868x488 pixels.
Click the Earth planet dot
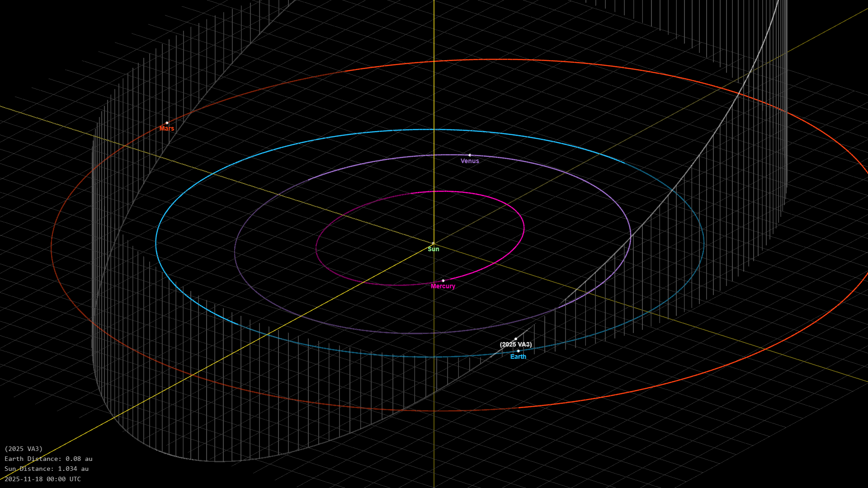point(518,351)
